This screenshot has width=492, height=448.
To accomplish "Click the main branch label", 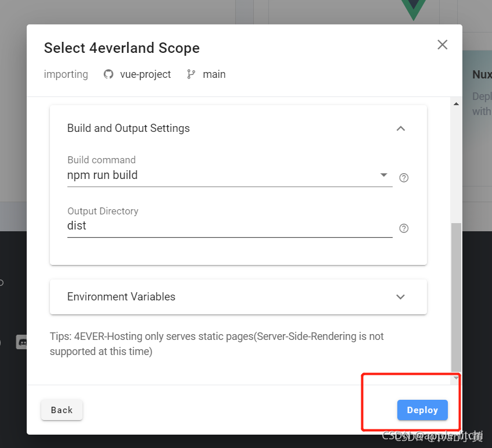I will 214,74.
